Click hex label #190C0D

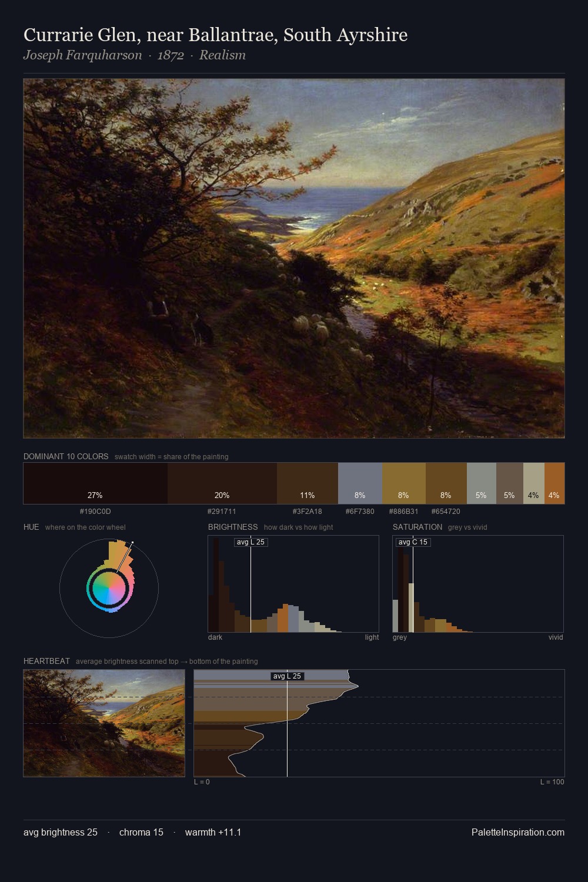pyautogui.click(x=95, y=512)
